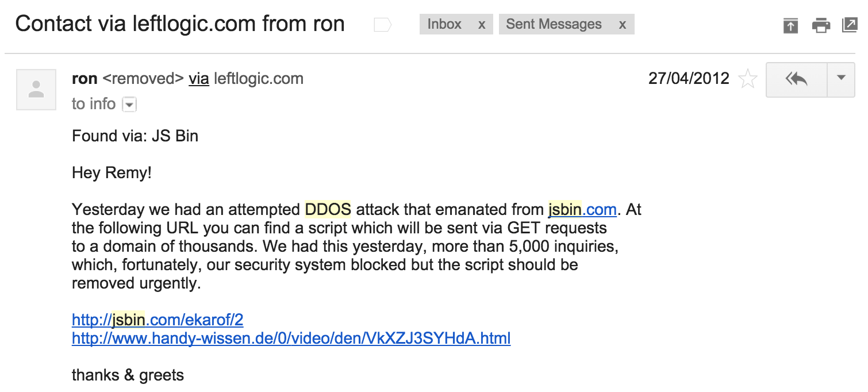This screenshot has height=392, width=868.
Task: Show details dropdown next to 'to info'
Action: pyautogui.click(x=129, y=105)
